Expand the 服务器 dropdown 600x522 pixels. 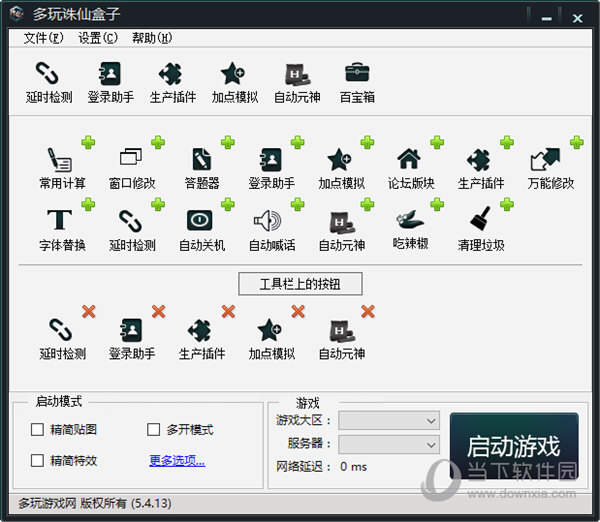click(389, 444)
